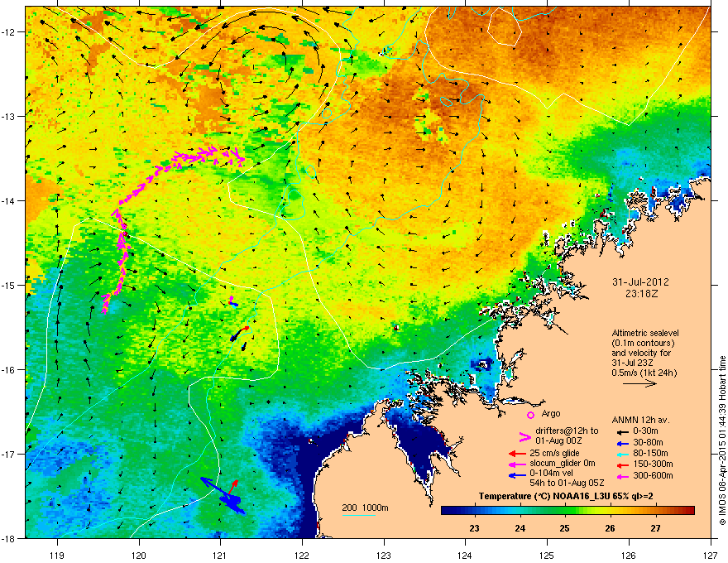Click the longitude axis label '120'

click(x=139, y=555)
